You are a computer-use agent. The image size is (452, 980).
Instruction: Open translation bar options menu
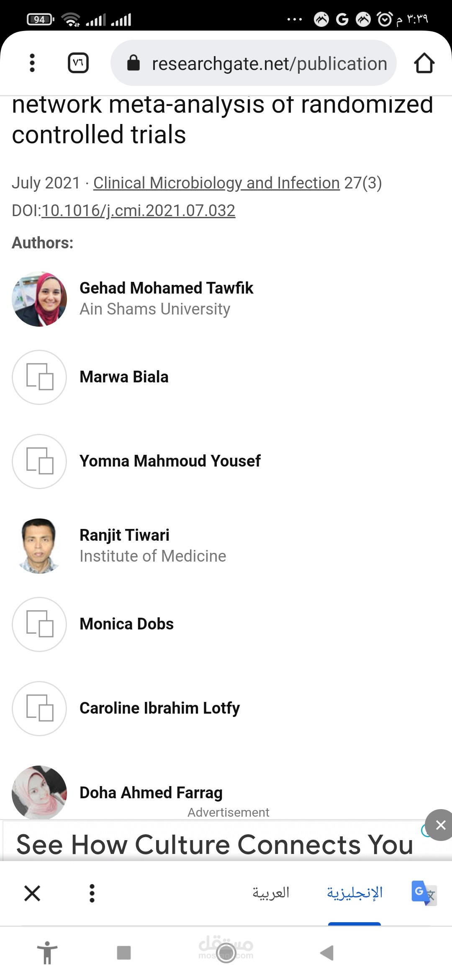coord(92,893)
